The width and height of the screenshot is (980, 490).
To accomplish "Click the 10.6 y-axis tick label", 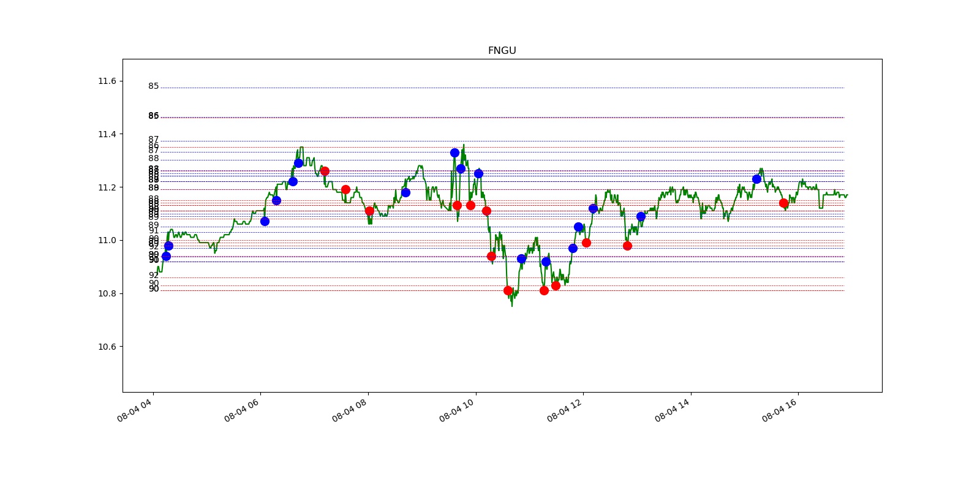I will [107, 347].
